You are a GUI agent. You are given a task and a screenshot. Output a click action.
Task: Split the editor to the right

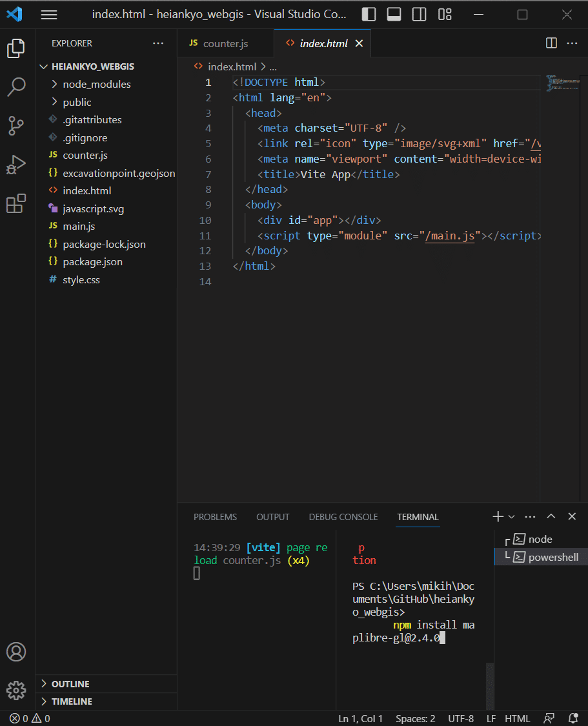tap(551, 43)
